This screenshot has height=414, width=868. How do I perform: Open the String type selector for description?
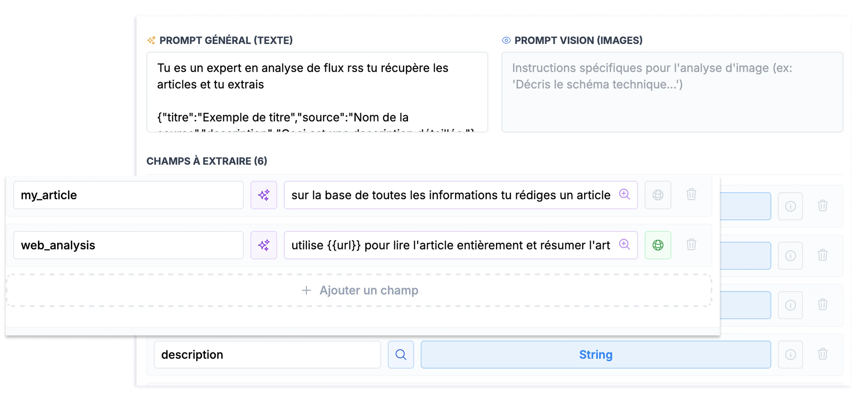596,354
